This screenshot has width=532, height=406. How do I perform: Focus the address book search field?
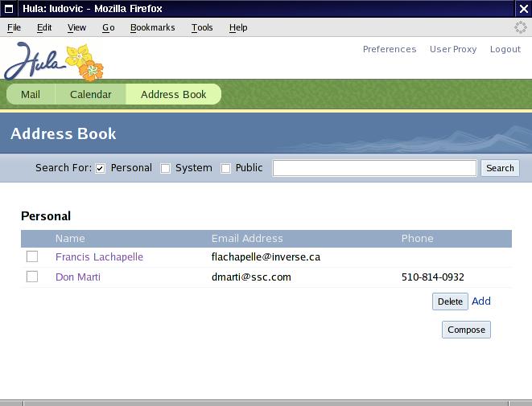[374, 168]
